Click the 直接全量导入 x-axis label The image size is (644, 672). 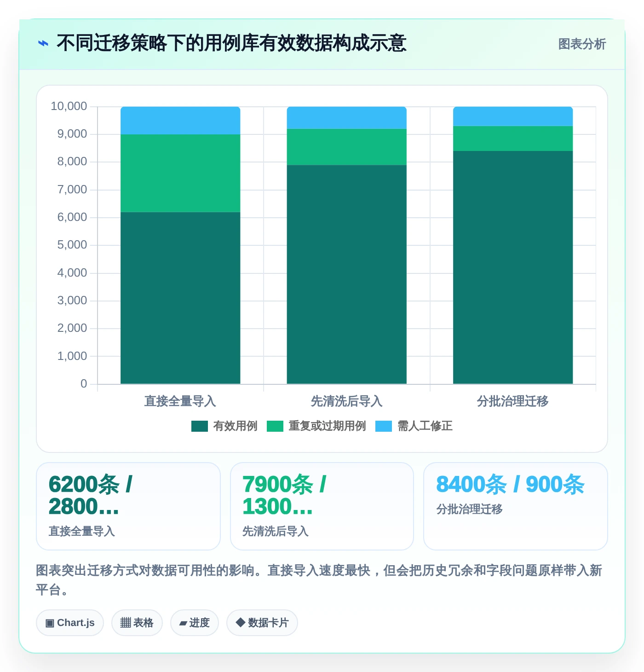(180, 401)
